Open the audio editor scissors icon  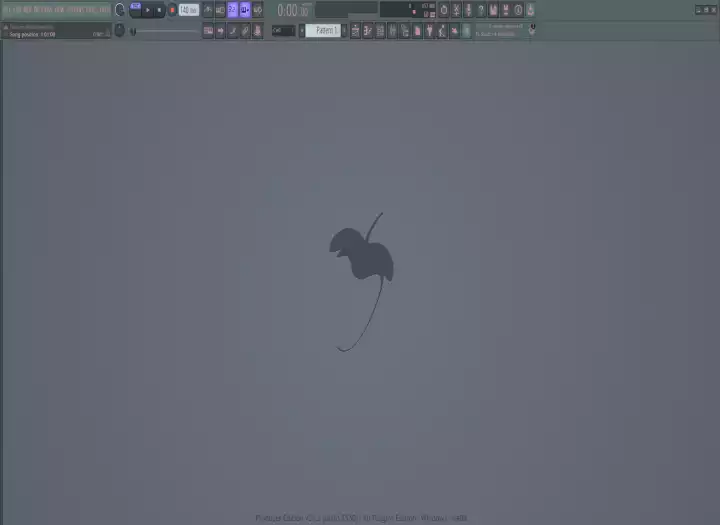456,10
